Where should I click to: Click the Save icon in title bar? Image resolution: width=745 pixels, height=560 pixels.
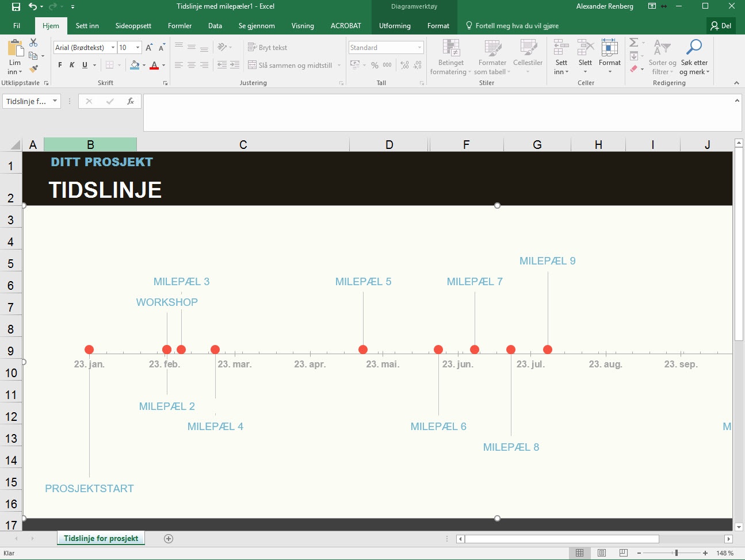coord(16,6)
